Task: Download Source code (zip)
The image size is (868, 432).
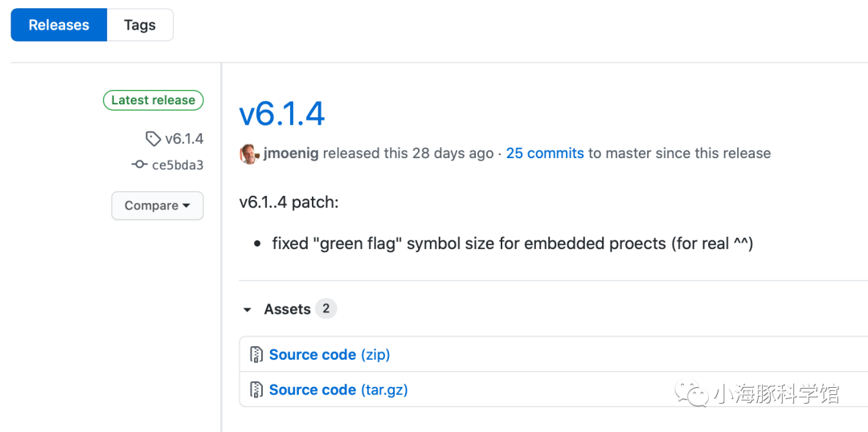Action: pos(330,355)
